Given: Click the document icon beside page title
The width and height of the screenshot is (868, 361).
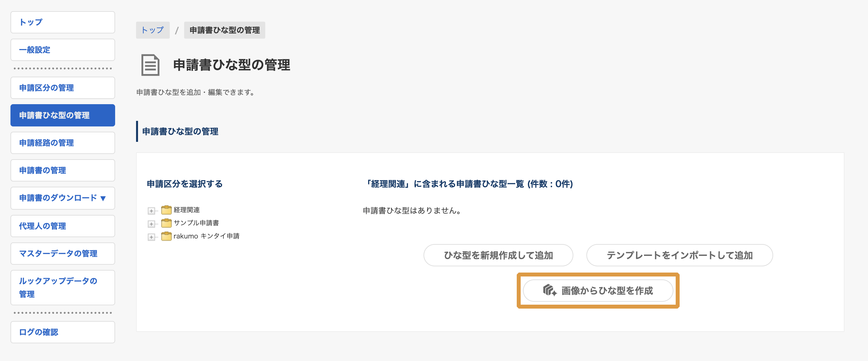Looking at the screenshot, I should (x=150, y=65).
